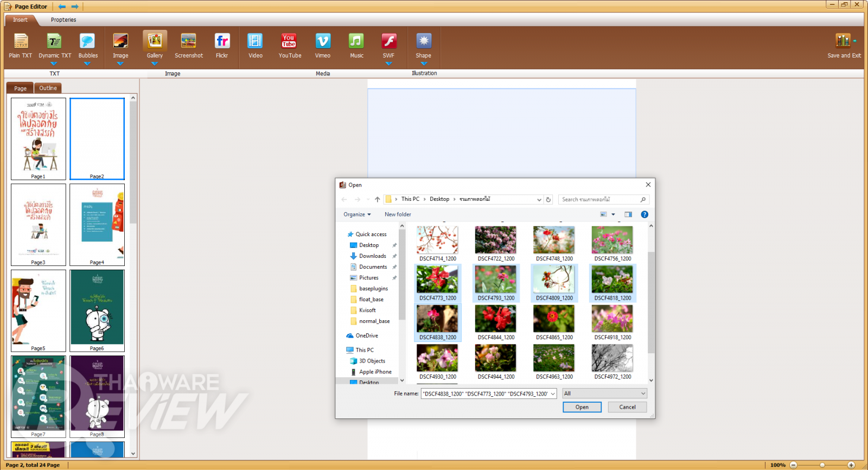Select the Page6 thumbnail

(97, 311)
